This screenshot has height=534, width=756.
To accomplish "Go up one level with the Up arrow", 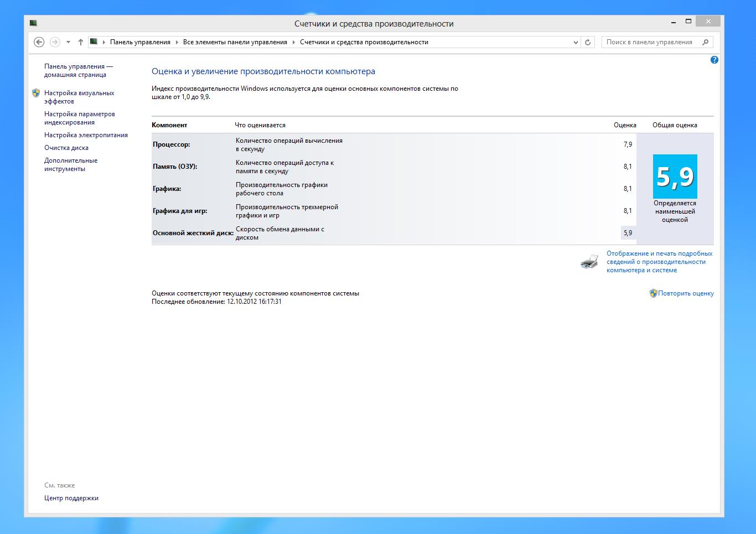I will (x=81, y=42).
